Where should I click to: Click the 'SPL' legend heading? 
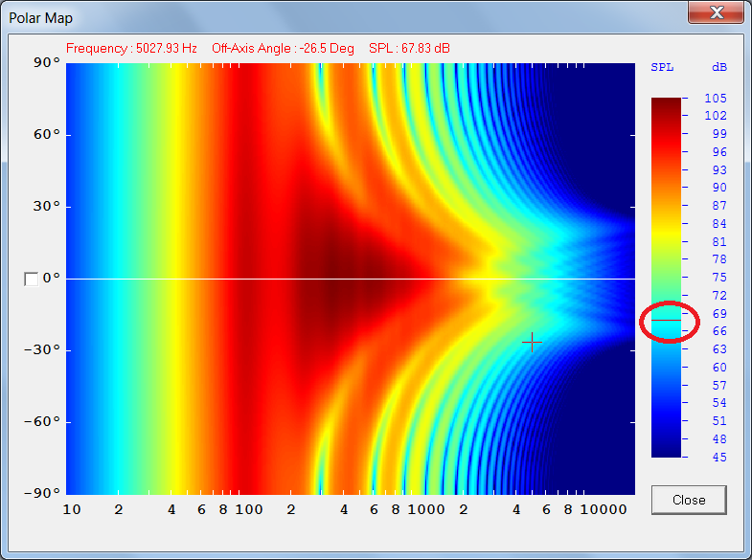pyautogui.click(x=662, y=67)
